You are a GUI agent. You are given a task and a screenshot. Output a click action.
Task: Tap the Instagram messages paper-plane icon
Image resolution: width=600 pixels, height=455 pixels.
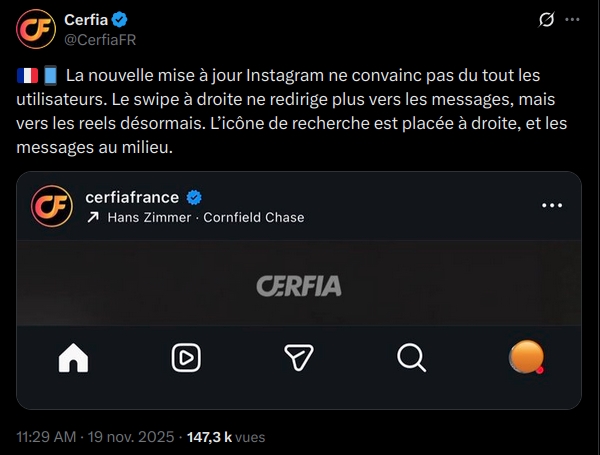click(299, 357)
